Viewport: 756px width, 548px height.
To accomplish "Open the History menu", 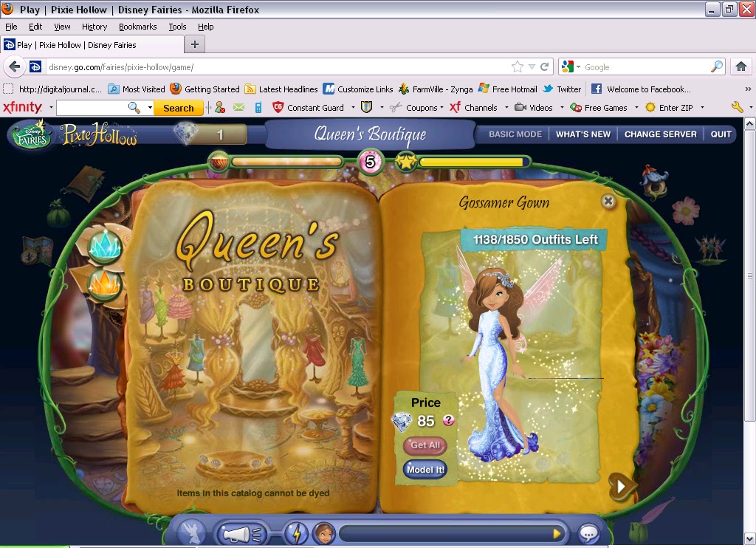I will [x=94, y=27].
